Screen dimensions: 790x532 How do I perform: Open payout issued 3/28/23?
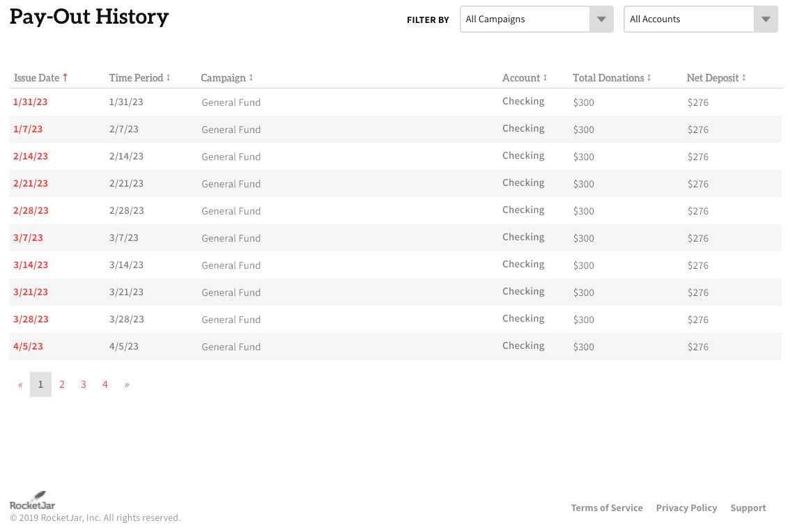pyautogui.click(x=31, y=320)
